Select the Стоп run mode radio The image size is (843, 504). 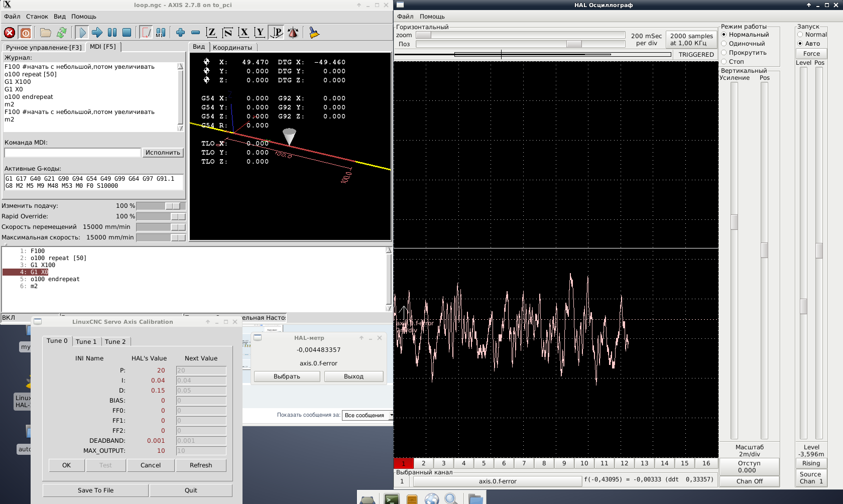[724, 62]
